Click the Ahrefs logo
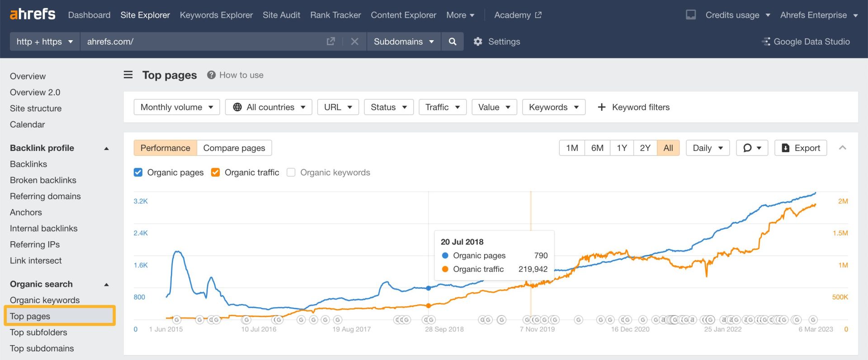This screenshot has height=360, width=868. [33, 14]
